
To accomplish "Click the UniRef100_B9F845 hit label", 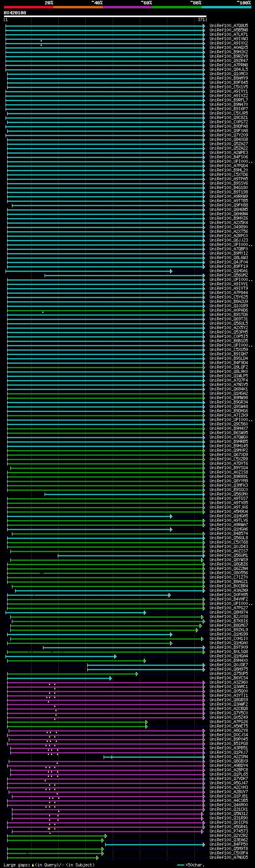I will tap(229, 82).
